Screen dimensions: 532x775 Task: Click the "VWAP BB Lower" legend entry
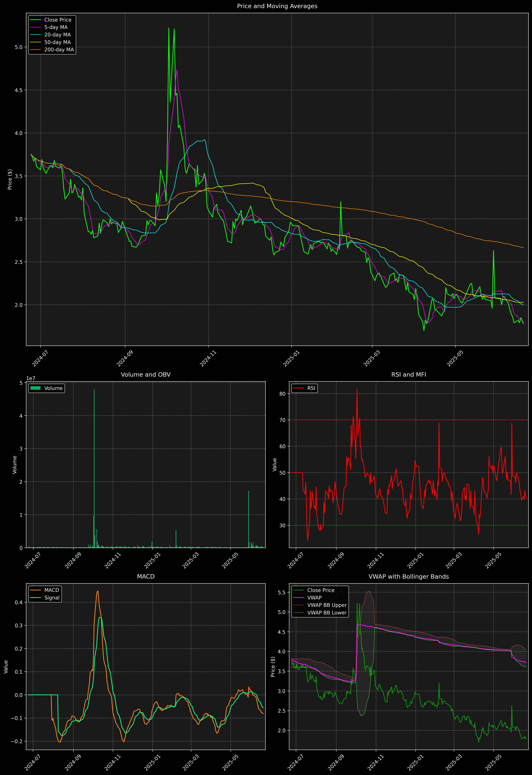click(x=327, y=613)
